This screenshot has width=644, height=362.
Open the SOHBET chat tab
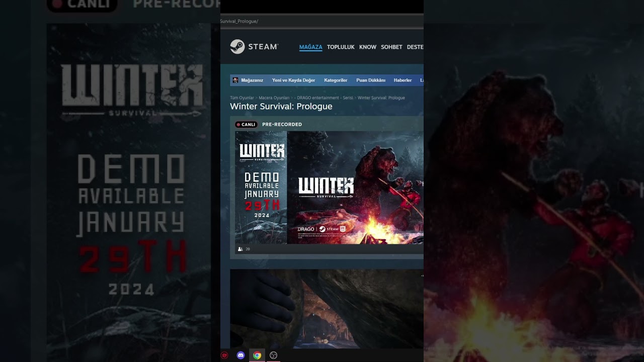pos(391,47)
